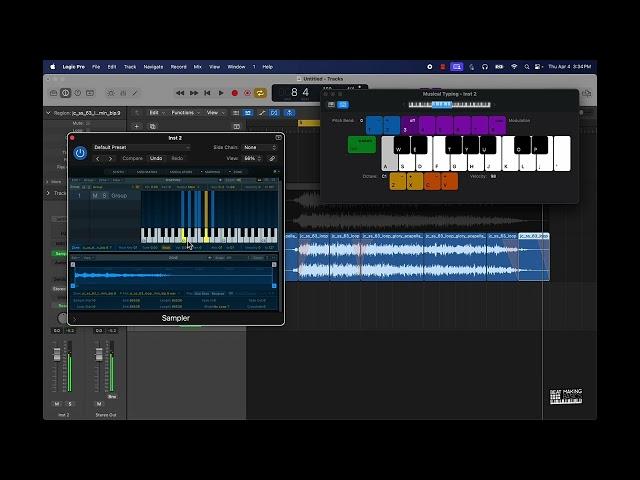Open the Edit menu in menu bar

[x=112, y=67]
